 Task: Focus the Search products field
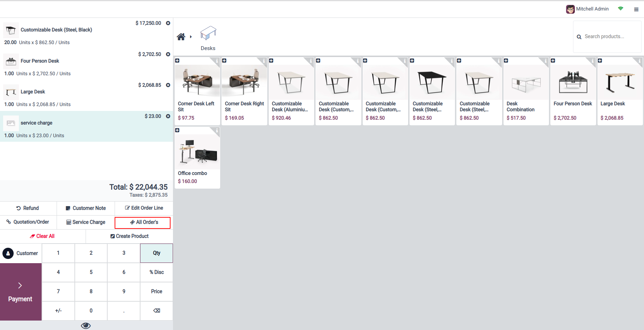click(607, 37)
